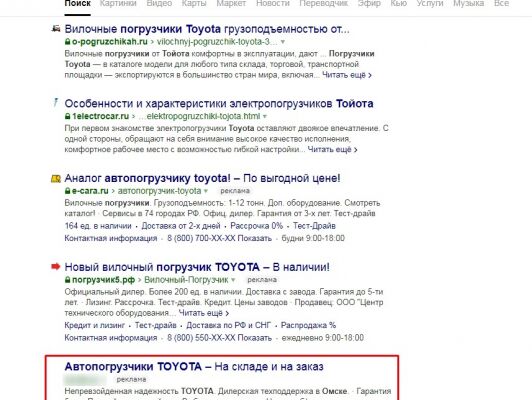Click the forklift favicon of o-pogruzchikah.ru result
This screenshot has height=400, width=532.
pos(56,28)
